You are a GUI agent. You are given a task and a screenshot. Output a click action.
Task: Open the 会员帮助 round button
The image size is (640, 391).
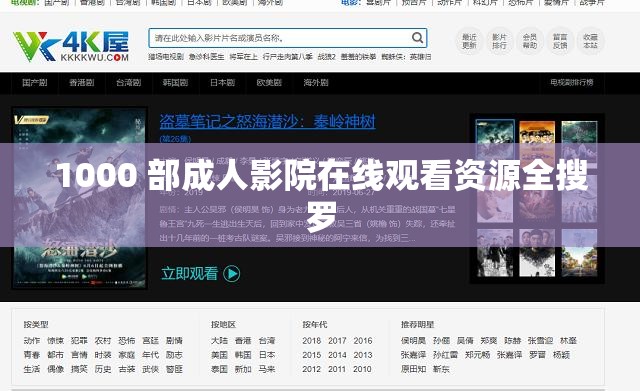[529, 41]
